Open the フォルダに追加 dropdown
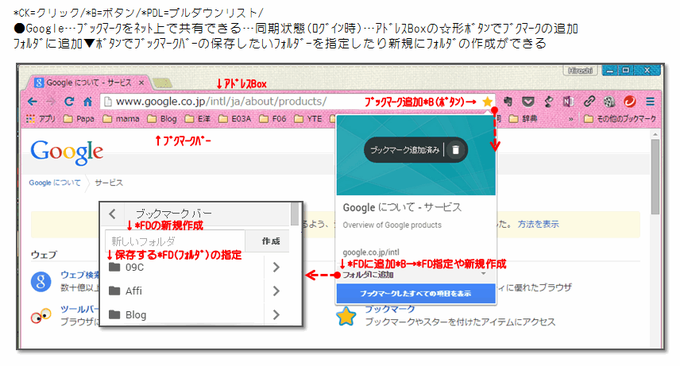 [x=416, y=274]
